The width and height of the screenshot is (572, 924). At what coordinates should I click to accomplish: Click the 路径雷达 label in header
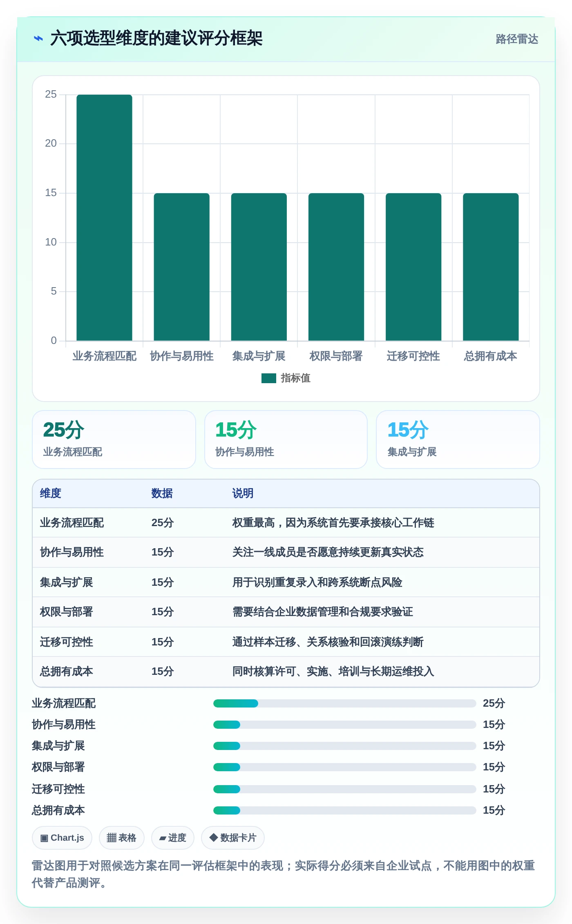(x=517, y=39)
